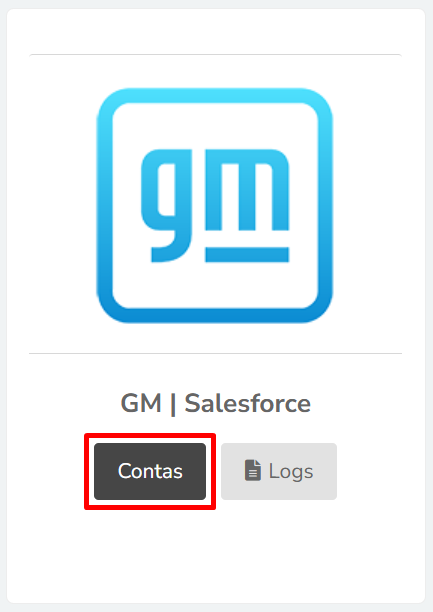Click the letter m in the GM logo
The width and height of the screenshot is (433, 612).
[247, 190]
